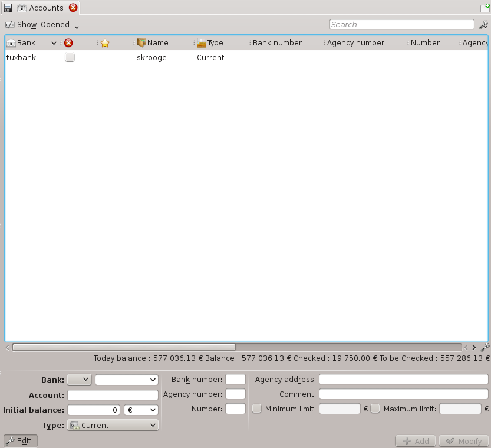The width and height of the screenshot is (491, 448).
Task: Open the Bank name combo box
Action: 127,380
